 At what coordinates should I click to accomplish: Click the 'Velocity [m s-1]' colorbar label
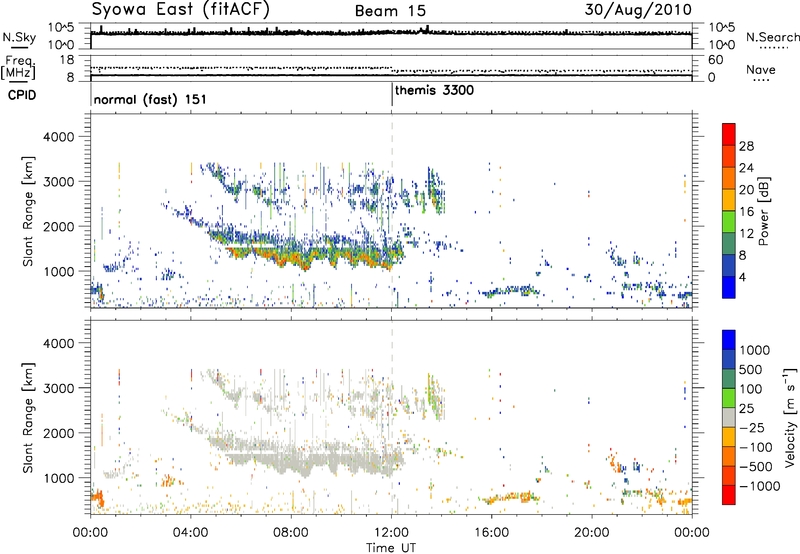click(x=790, y=417)
